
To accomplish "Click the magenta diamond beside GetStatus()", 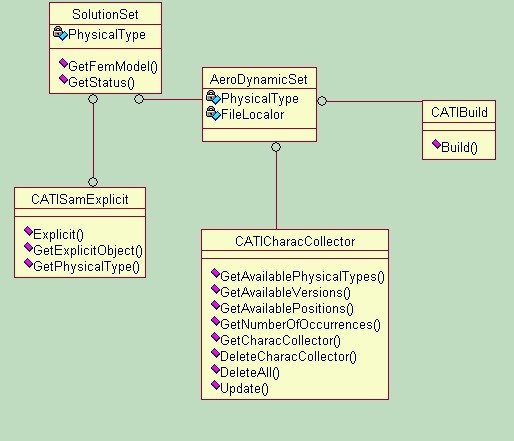I will (x=63, y=79).
